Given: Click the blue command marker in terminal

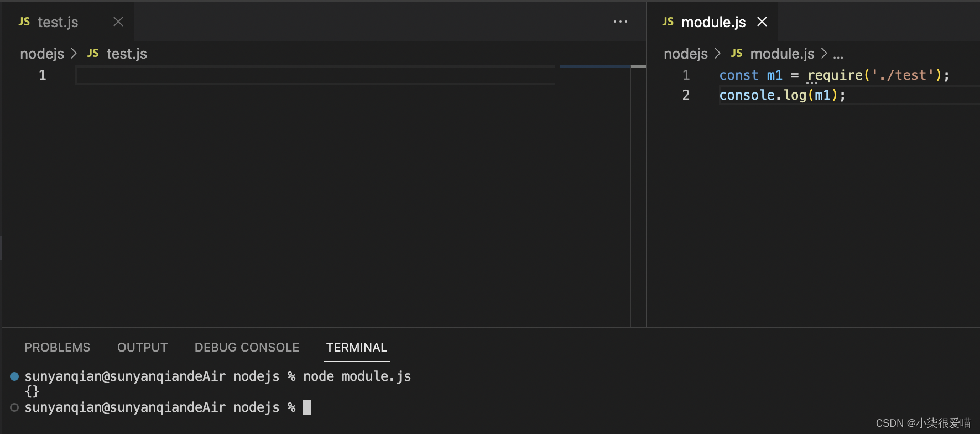Looking at the screenshot, I should pos(14,376).
